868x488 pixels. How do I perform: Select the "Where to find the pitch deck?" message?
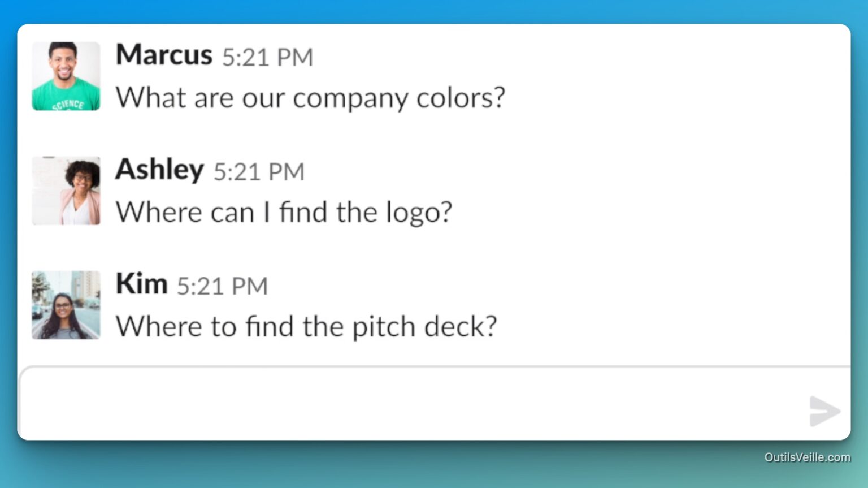click(x=306, y=327)
